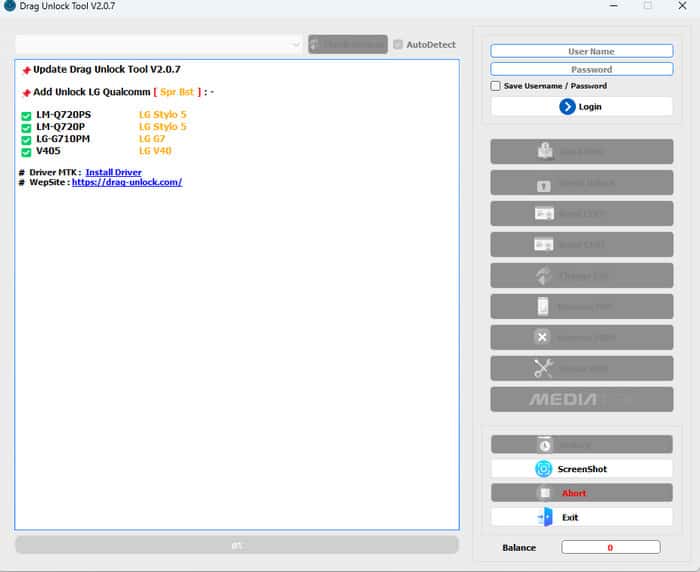Image resolution: width=700 pixels, height=572 pixels.
Task: Click the orange LG G7 label
Action: [152, 139]
